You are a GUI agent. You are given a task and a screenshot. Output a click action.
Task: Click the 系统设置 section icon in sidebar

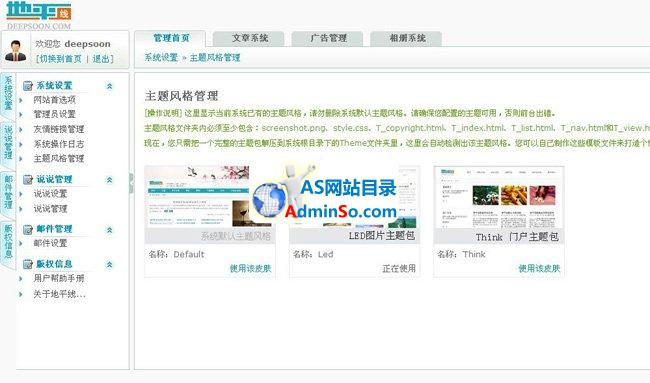pos(28,86)
